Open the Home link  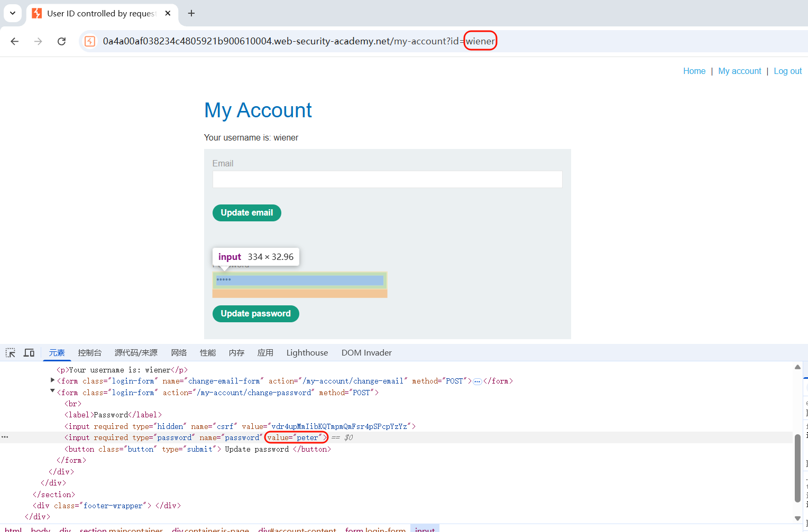click(694, 71)
